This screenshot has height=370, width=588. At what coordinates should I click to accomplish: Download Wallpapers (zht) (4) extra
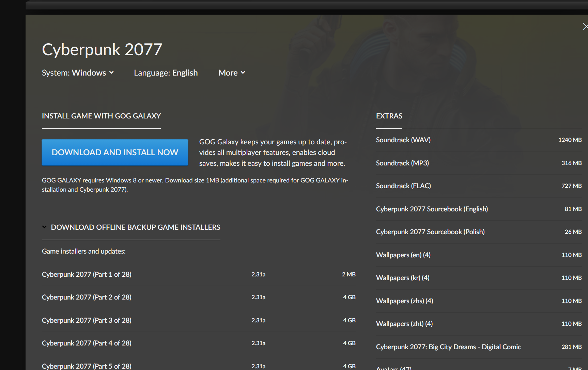click(479, 324)
